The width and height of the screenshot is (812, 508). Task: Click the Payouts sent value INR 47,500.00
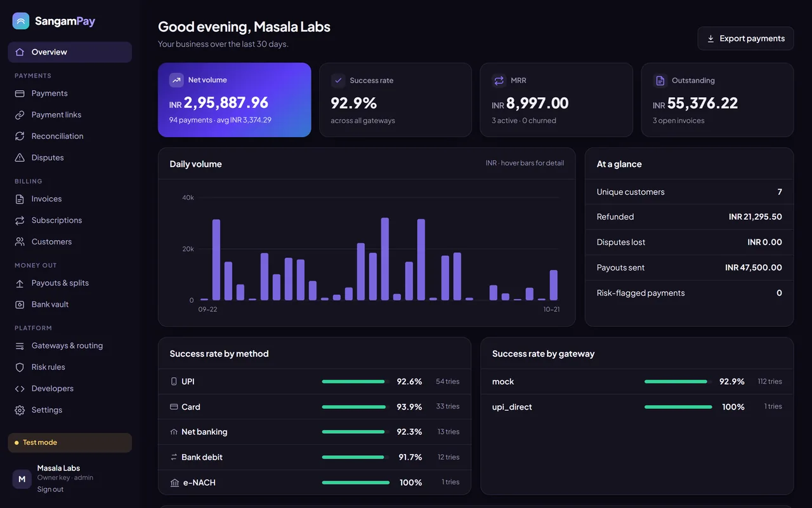(754, 268)
